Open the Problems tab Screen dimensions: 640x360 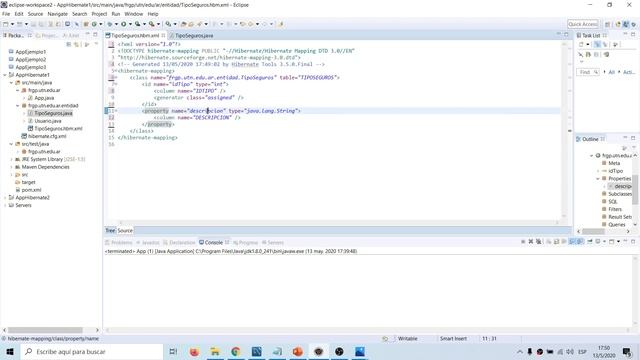click(x=119, y=242)
